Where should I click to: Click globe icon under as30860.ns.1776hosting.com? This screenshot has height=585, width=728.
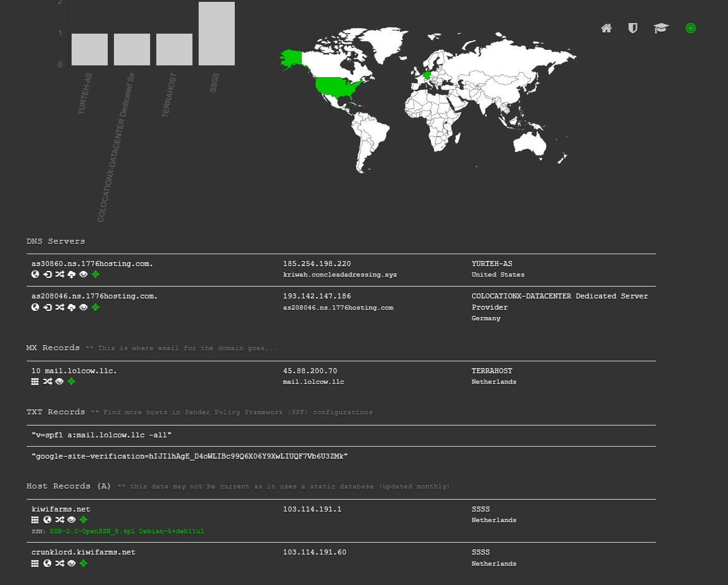coord(35,274)
